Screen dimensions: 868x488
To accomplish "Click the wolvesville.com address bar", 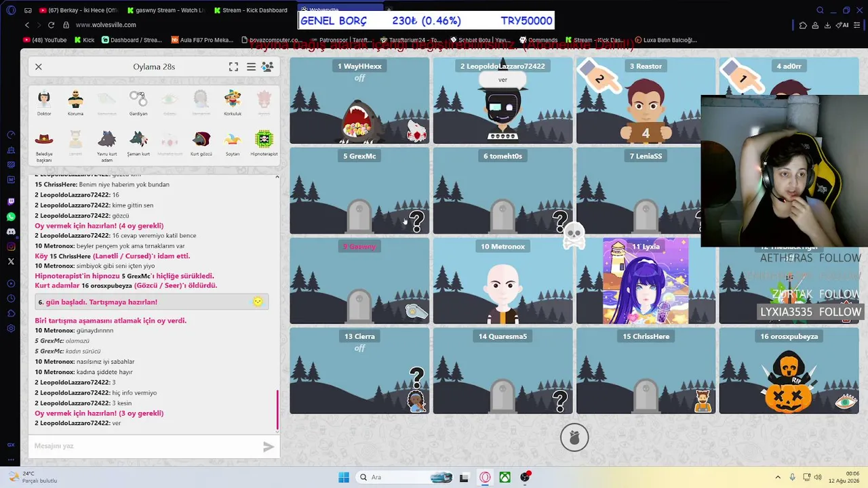I will pyautogui.click(x=106, y=25).
